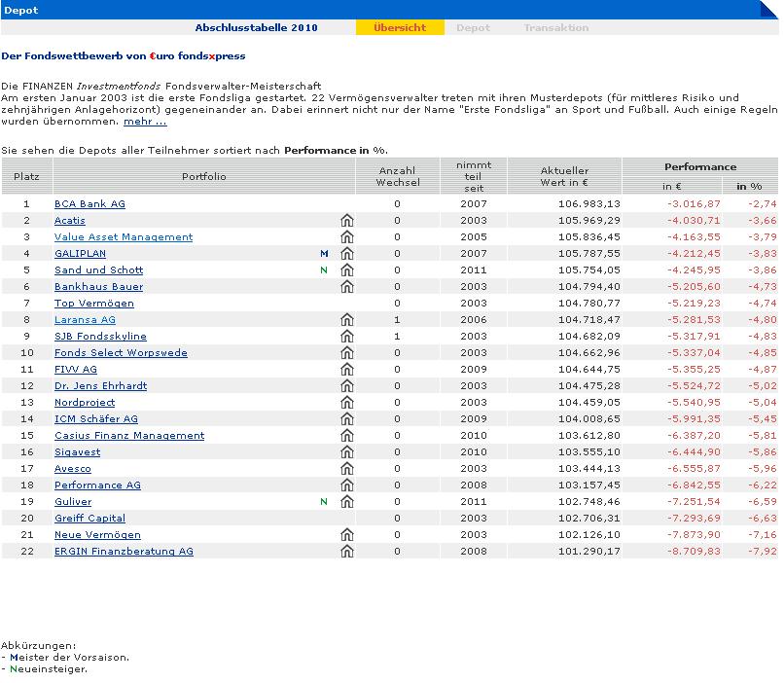Switch to the Übersicht tab
The width and height of the screenshot is (784, 683).
(400, 28)
